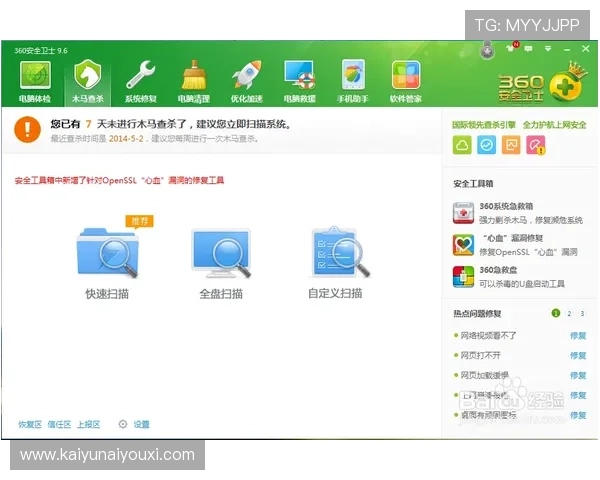Launch 优化加速 rocket icon

pos(246,75)
